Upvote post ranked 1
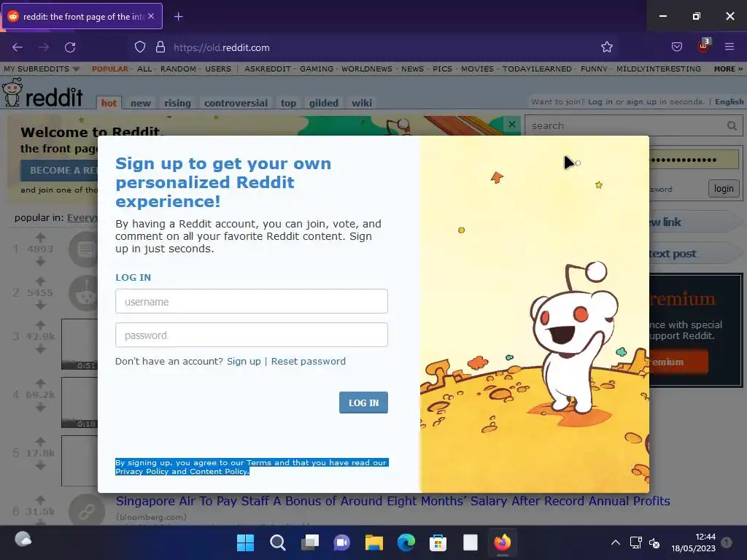Screen dimensions: 747x560 [41, 237]
